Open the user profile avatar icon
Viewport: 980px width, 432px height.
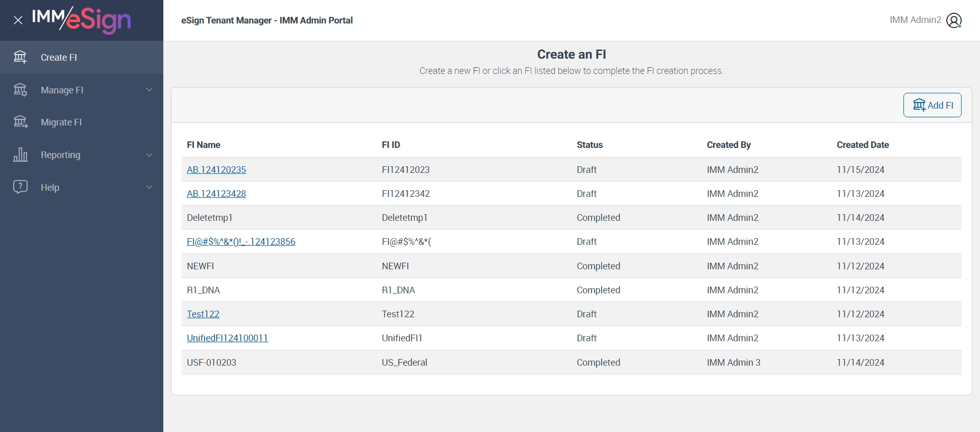click(953, 20)
